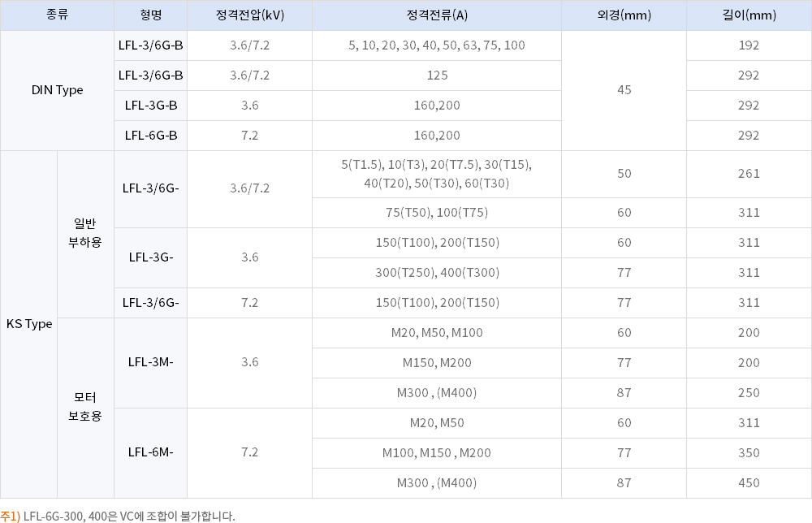Click the LFL-3M- model cell

coord(151,362)
